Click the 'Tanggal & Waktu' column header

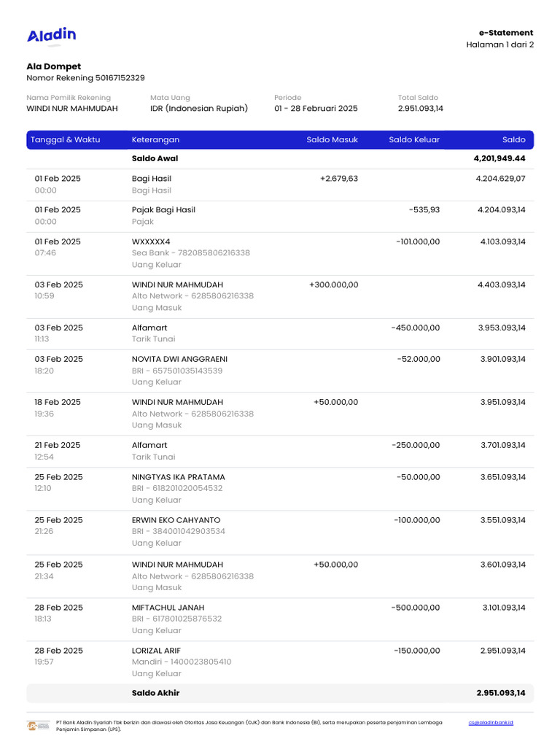coord(65,140)
